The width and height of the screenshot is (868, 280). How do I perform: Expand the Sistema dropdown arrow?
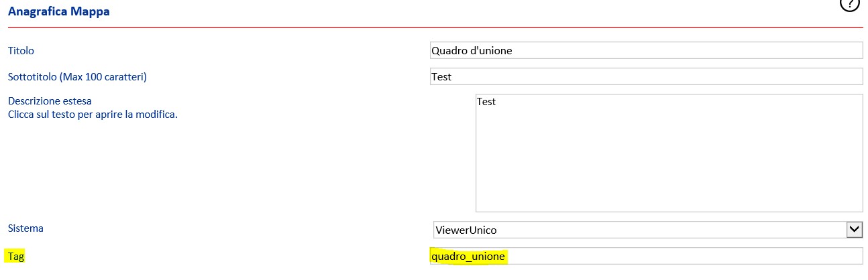coord(854,230)
